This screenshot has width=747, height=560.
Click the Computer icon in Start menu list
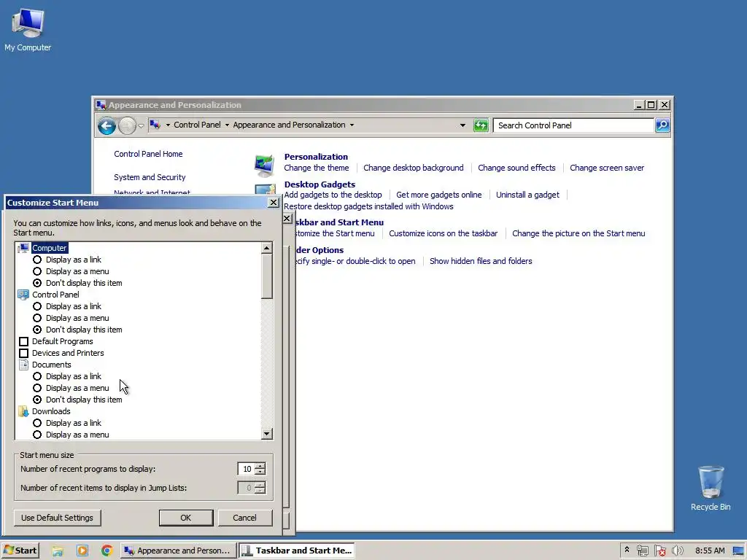(24, 248)
